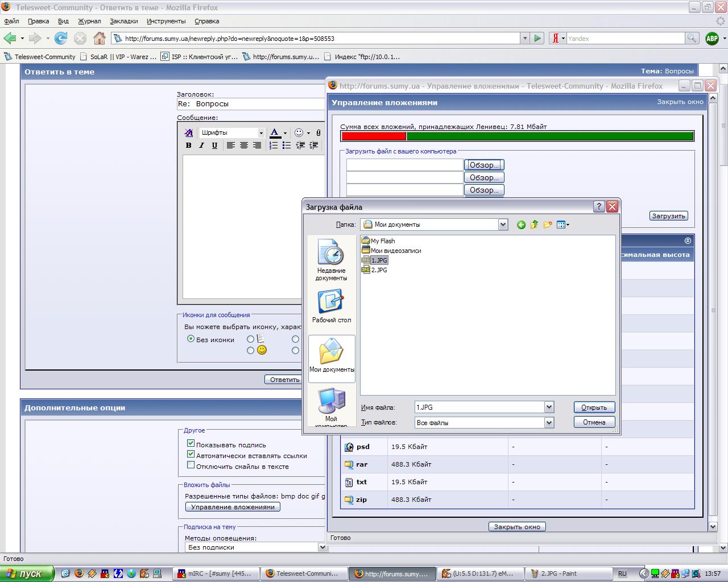Click the Home icon in Firefox toolbar
The image size is (728, 582).
[x=100, y=39]
